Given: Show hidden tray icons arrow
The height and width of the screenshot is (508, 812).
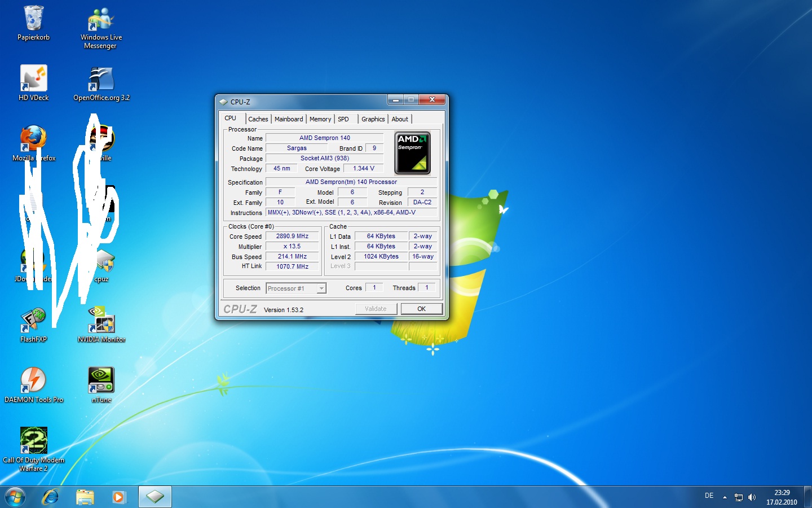Looking at the screenshot, I should (x=725, y=497).
